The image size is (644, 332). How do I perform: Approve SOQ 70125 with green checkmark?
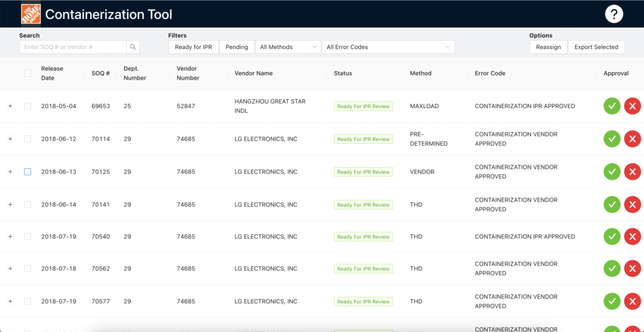coord(612,172)
